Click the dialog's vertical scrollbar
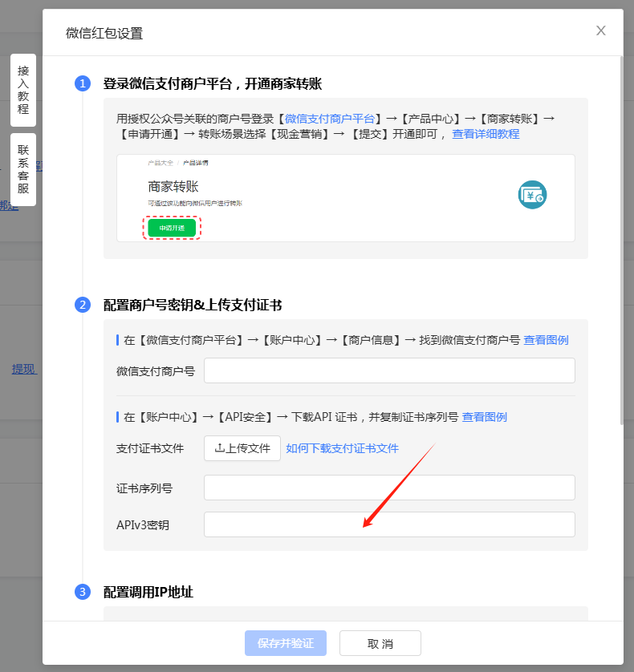This screenshot has width=634, height=672. pos(621,240)
